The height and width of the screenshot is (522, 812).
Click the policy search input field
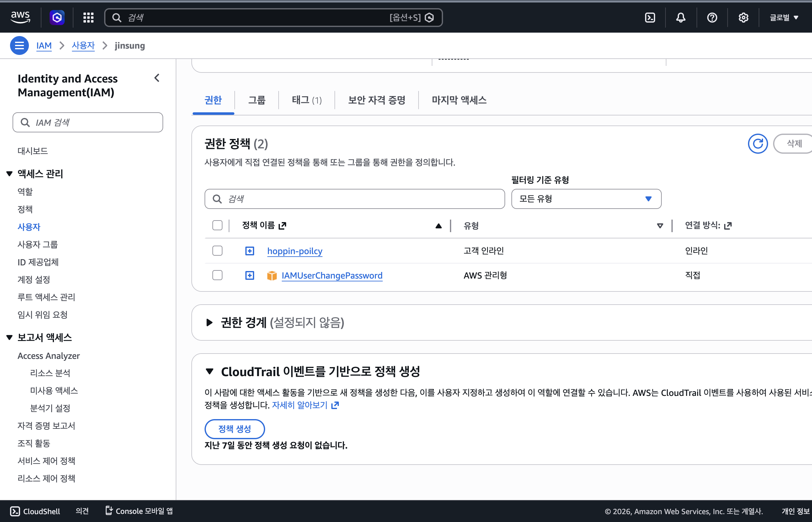(355, 199)
